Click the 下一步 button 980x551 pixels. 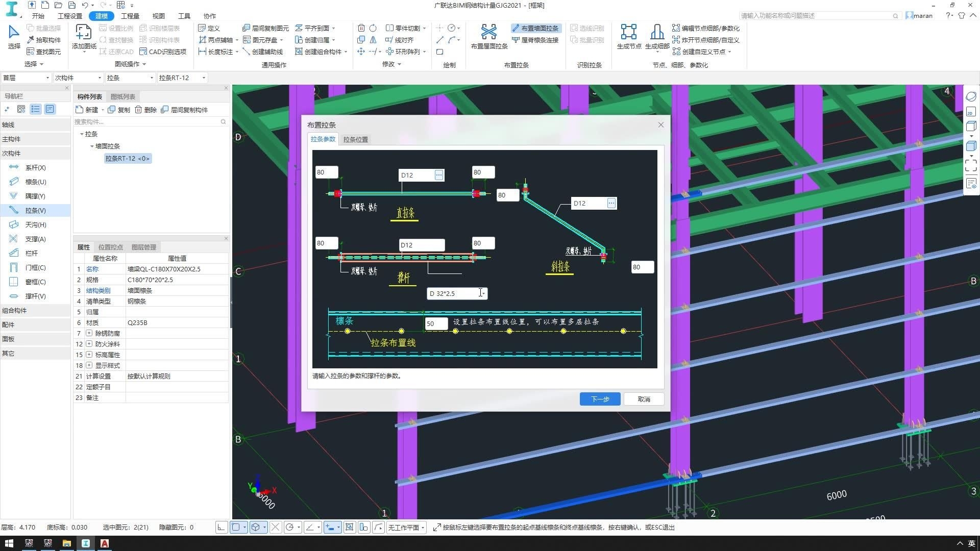600,399
